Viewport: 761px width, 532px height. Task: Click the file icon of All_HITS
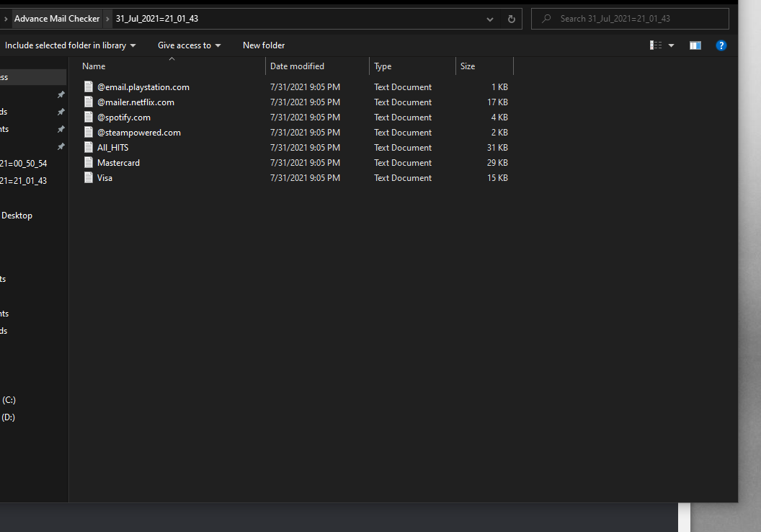pyautogui.click(x=89, y=148)
